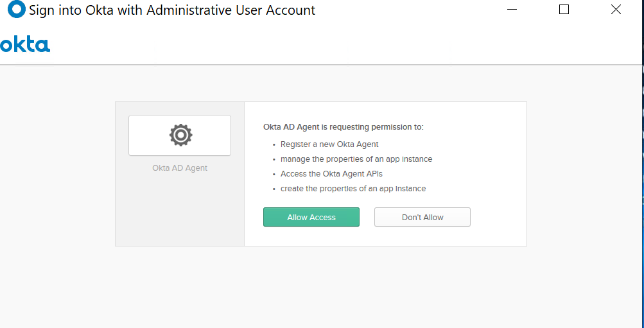Minimize the Okta sign-in window
The height and width of the screenshot is (328, 644).
(x=512, y=10)
